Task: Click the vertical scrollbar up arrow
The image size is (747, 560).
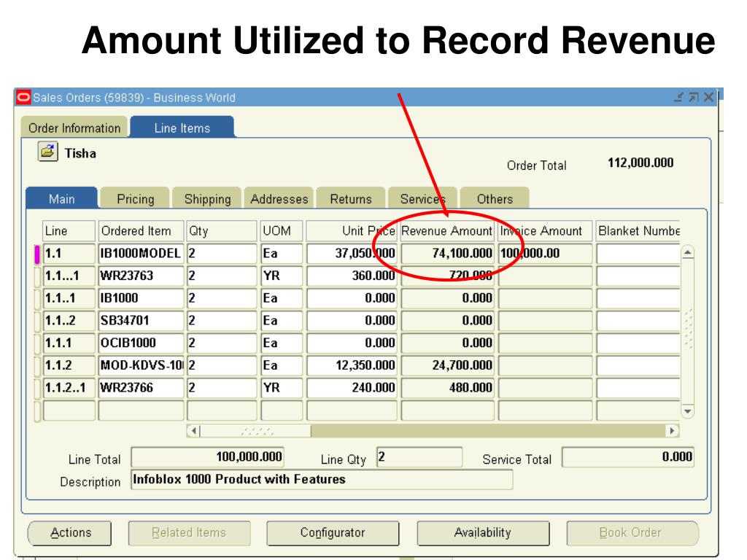Action: coord(687,252)
